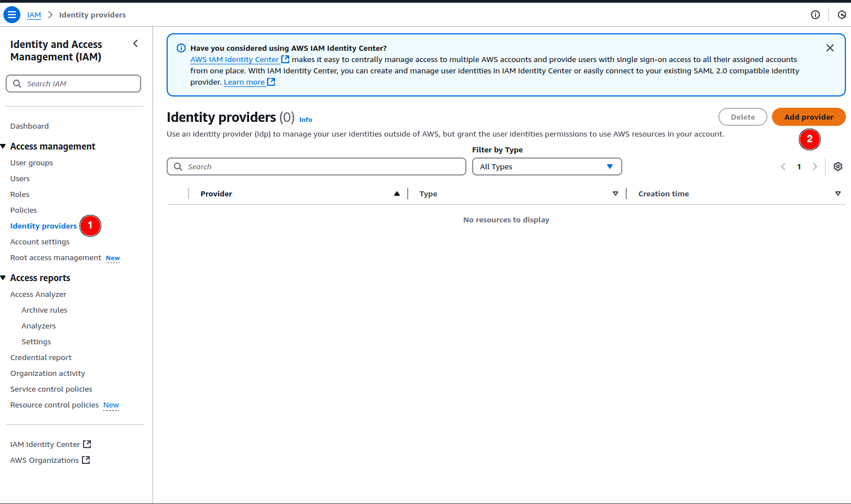The width and height of the screenshot is (851, 504).
Task: Navigate to Policies
Action: [24, 210]
